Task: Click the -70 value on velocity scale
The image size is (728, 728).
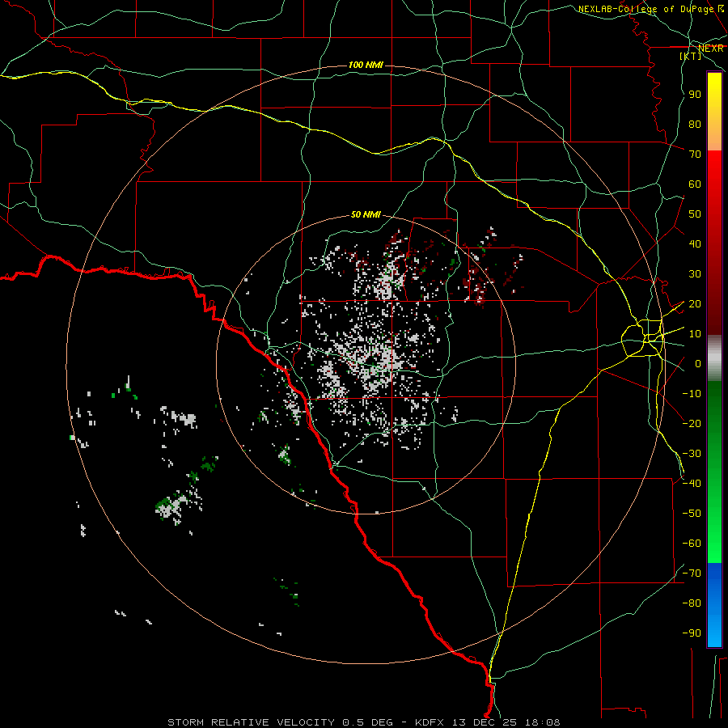Action: point(692,574)
